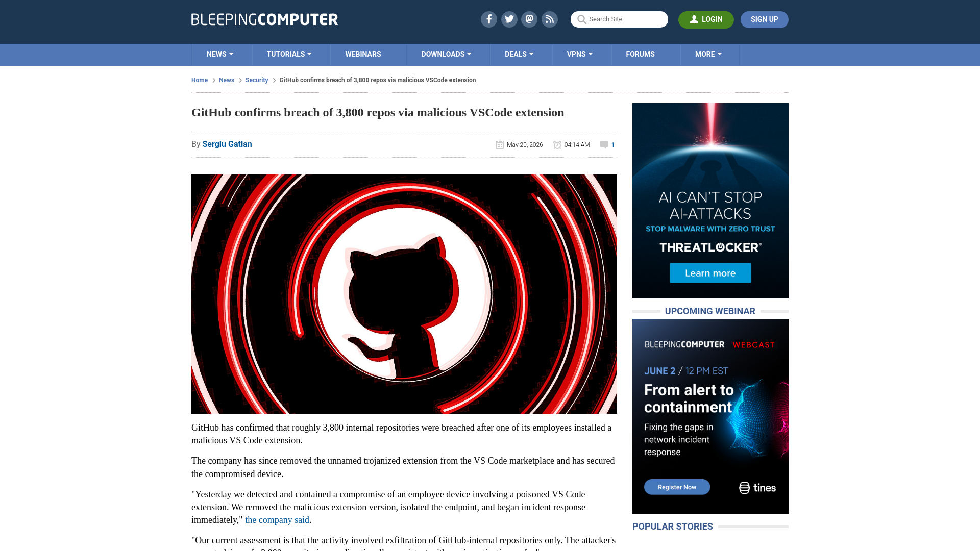Go to News breadcrumb link
Viewport: 980px width, 551px height.
(227, 80)
